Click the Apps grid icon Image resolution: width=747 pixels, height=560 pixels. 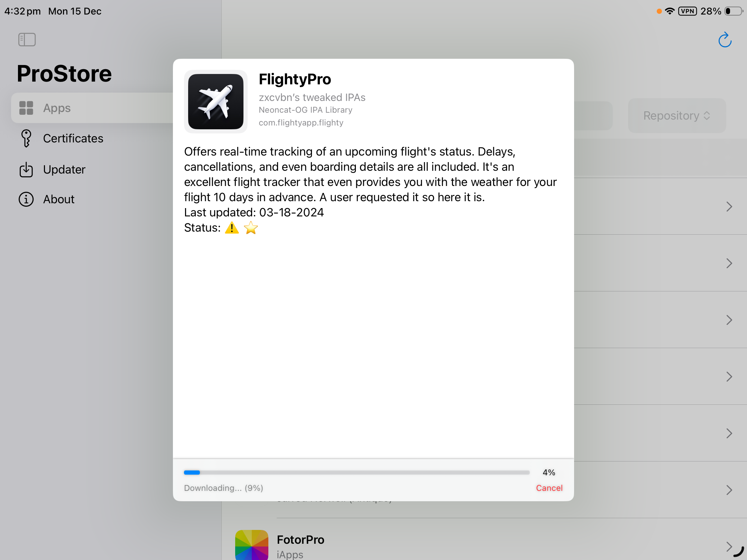click(26, 108)
